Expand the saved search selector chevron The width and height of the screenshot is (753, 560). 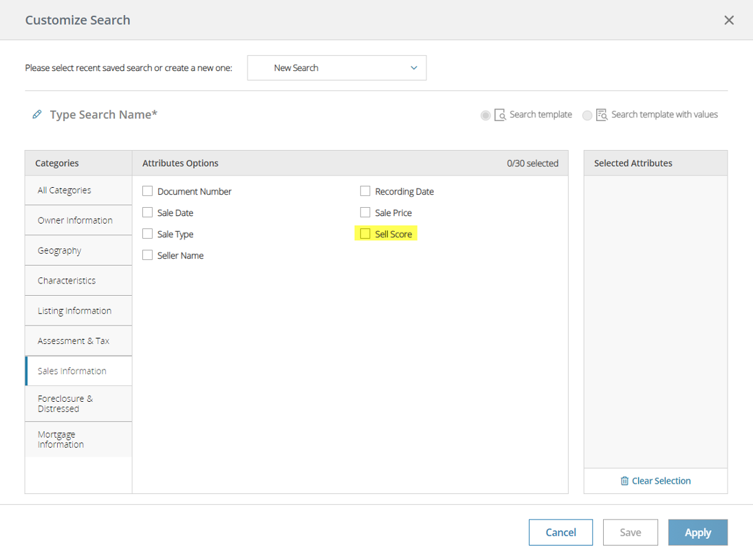[x=414, y=67]
